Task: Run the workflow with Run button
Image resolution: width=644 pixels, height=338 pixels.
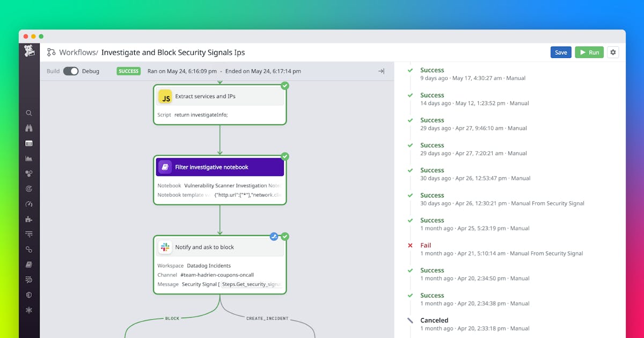Action: coord(589,53)
